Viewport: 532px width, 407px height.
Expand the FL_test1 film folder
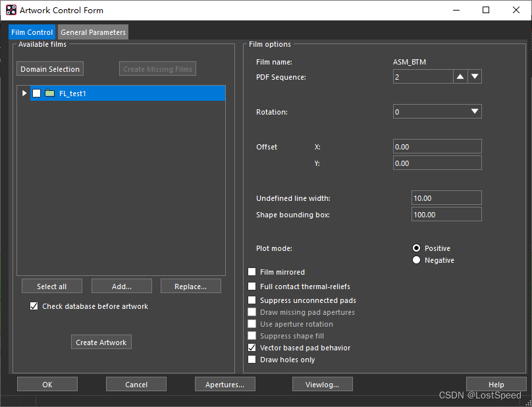click(24, 94)
